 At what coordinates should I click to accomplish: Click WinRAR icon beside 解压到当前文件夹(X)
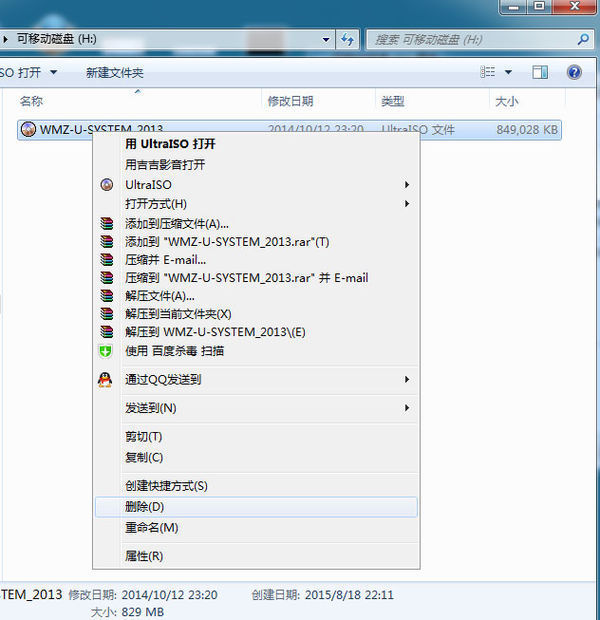[106, 314]
